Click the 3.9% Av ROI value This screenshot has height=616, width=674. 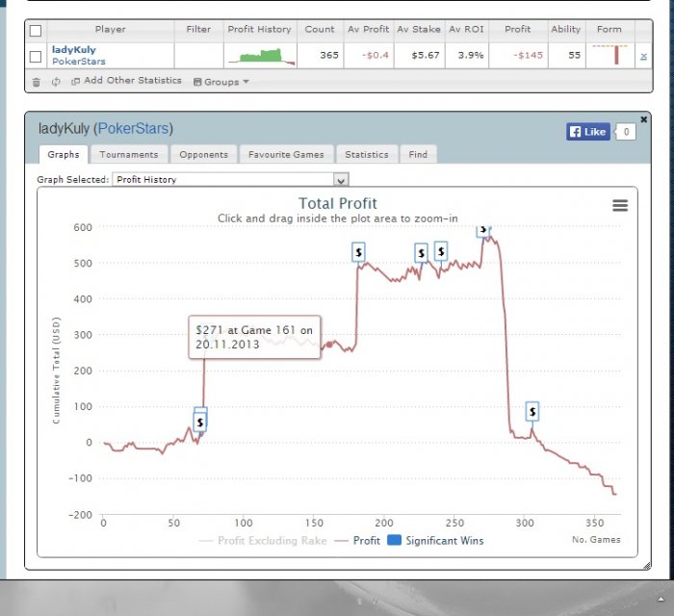[x=471, y=55]
